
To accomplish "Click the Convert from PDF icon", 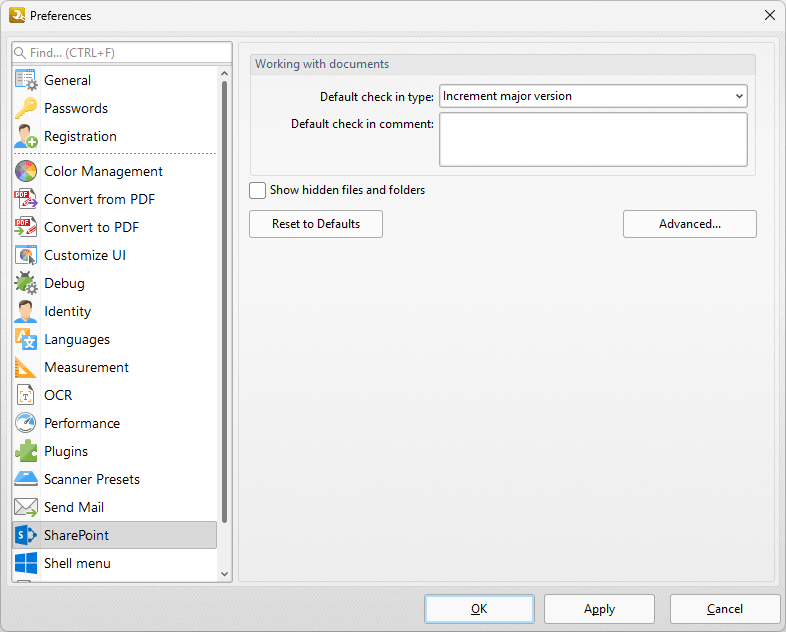I will coord(26,199).
